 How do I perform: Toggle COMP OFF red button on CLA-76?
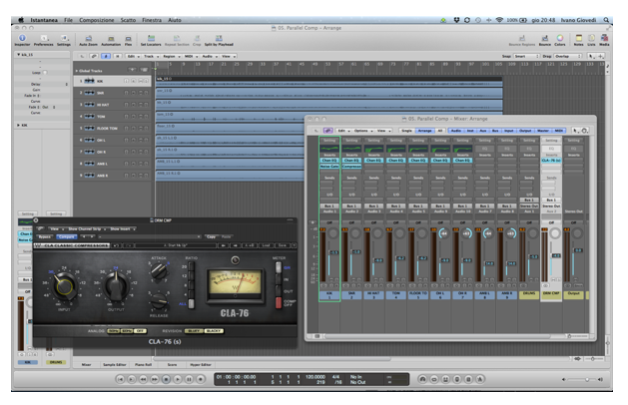tap(278, 302)
